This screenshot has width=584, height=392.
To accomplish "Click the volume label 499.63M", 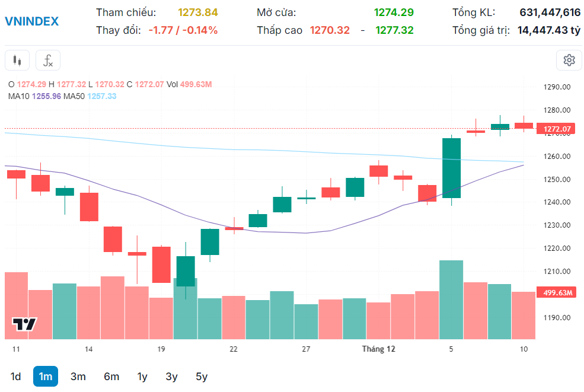I will coord(556,292).
